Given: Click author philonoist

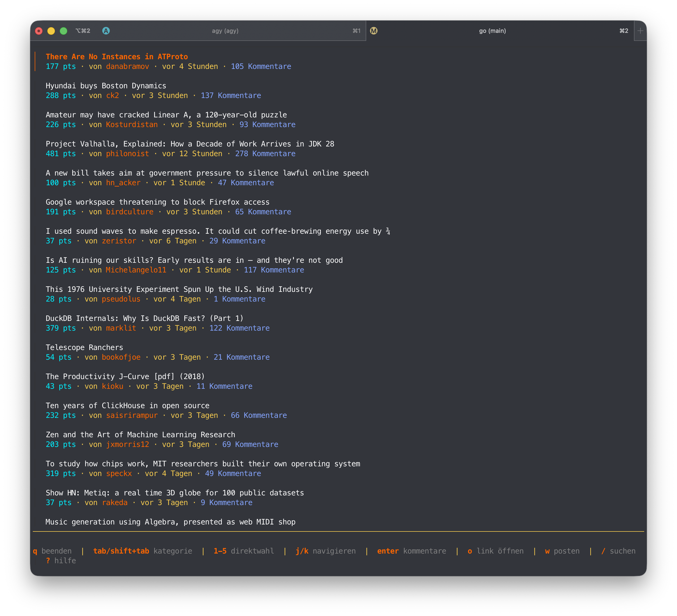Looking at the screenshot, I should point(127,153).
